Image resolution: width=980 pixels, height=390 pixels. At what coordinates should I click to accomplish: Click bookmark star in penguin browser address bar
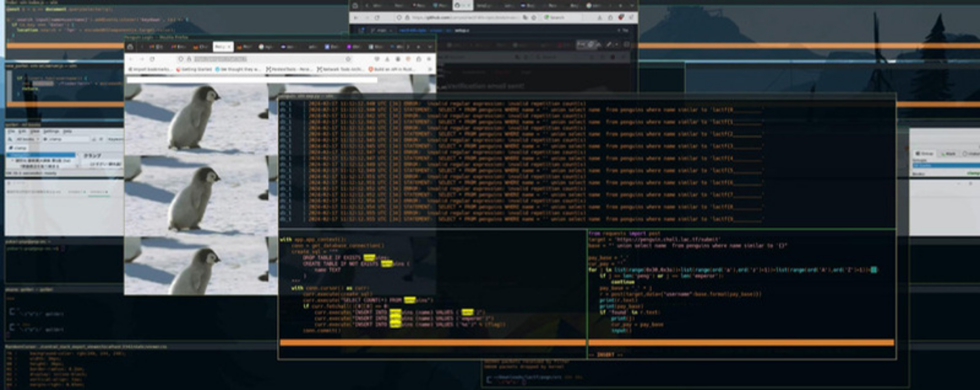point(348,59)
